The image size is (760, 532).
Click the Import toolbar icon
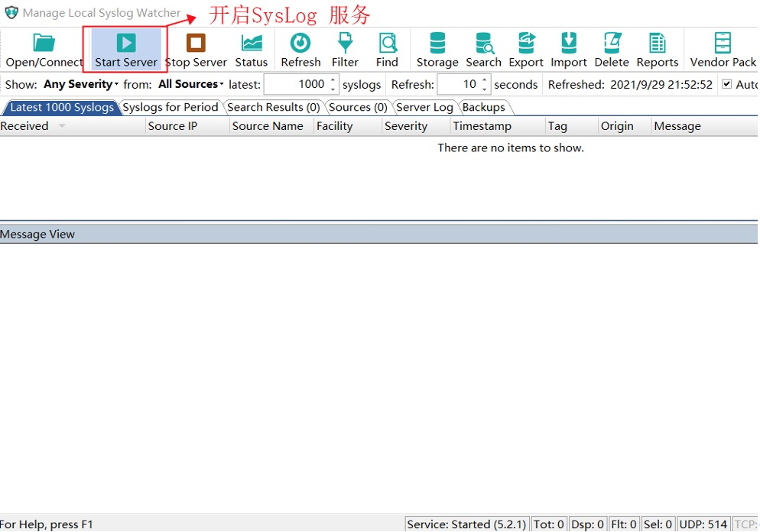[x=569, y=43]
